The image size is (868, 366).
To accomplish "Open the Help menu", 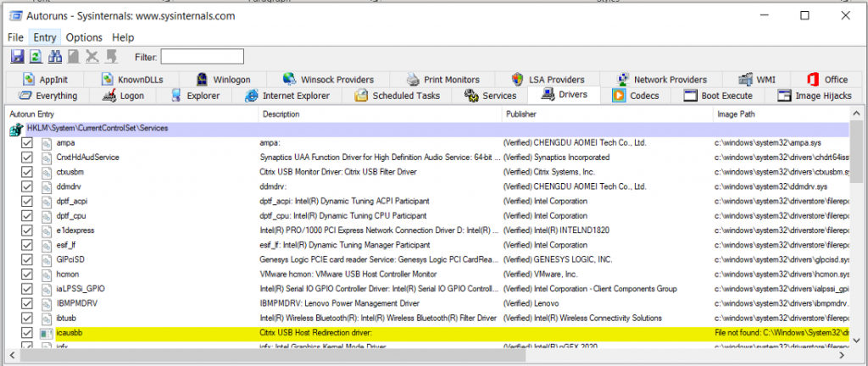I will 123,37.
